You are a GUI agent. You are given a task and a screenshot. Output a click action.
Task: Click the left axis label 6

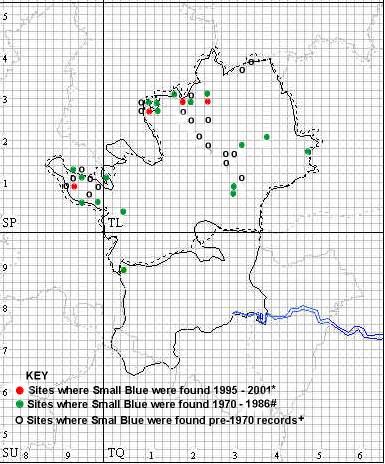click(5, 392)
